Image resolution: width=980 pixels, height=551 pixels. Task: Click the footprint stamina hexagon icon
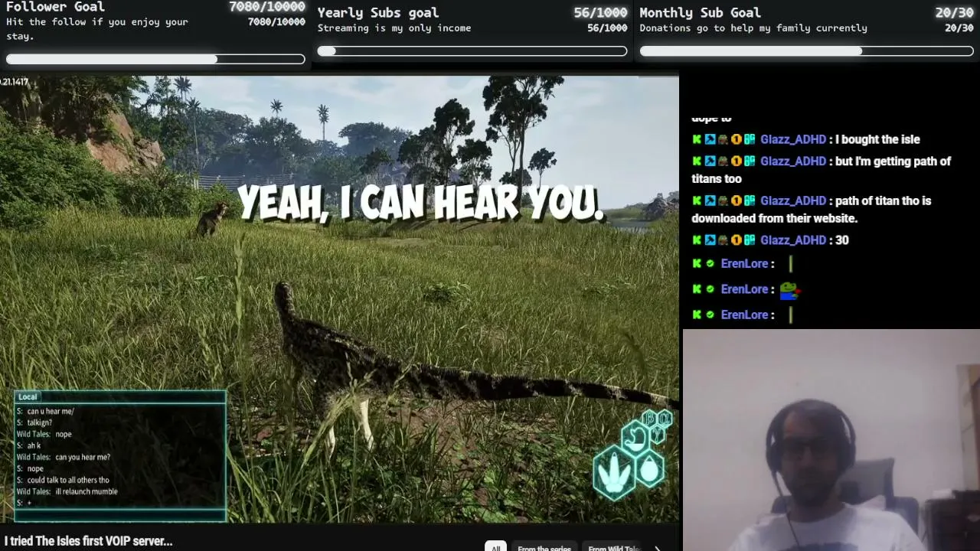(x=614, y=474)
